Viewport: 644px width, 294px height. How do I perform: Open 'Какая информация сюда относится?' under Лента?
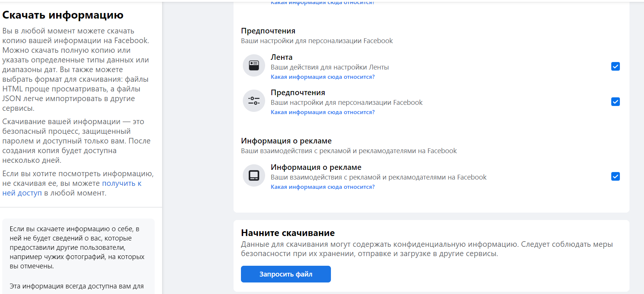(323, 77)
